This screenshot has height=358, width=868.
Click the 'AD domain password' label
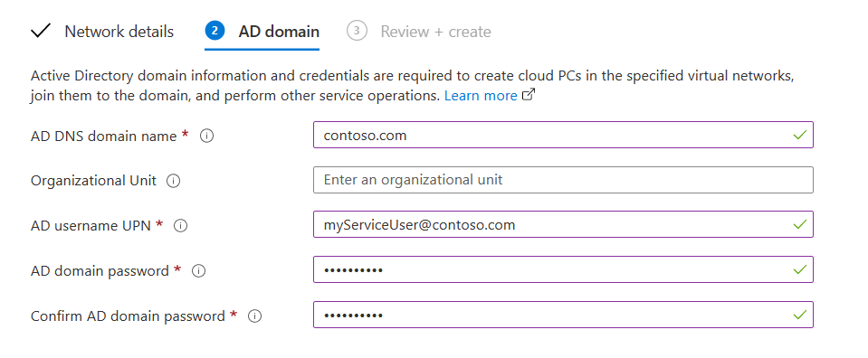pyautogui.click(x=100, y=271)
